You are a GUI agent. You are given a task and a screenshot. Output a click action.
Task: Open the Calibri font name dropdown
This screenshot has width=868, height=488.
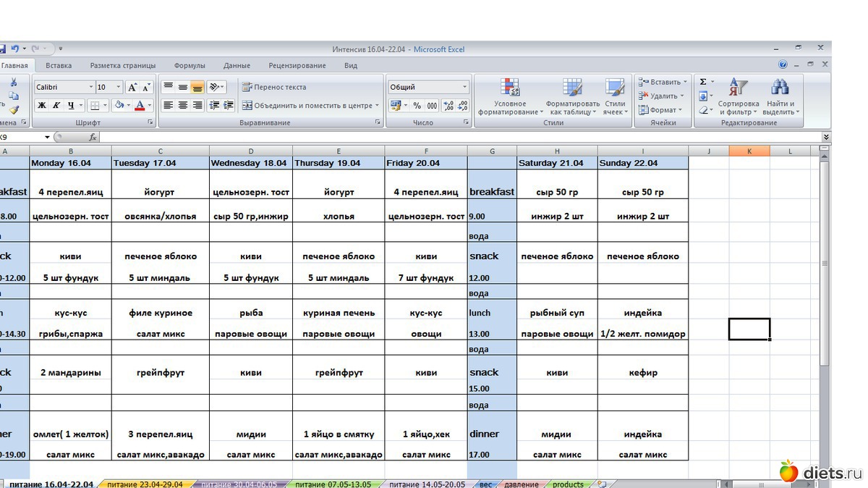(x=91, y=87)
